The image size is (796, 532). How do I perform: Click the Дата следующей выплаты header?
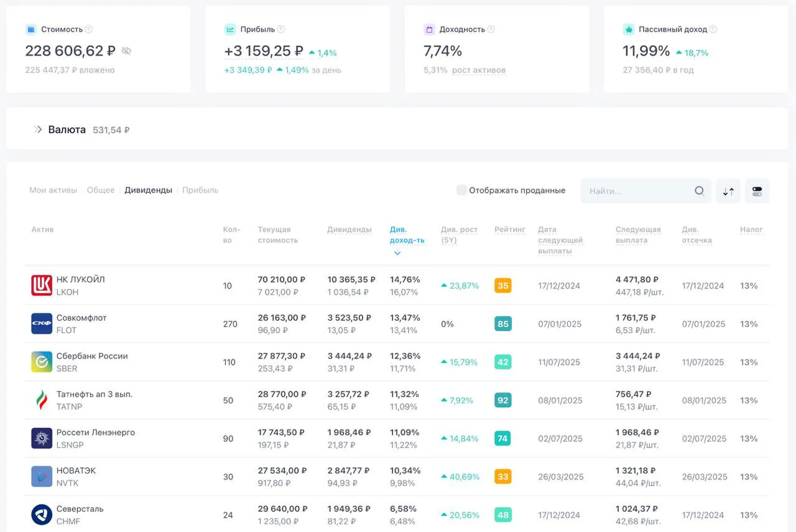coord(560,241)
